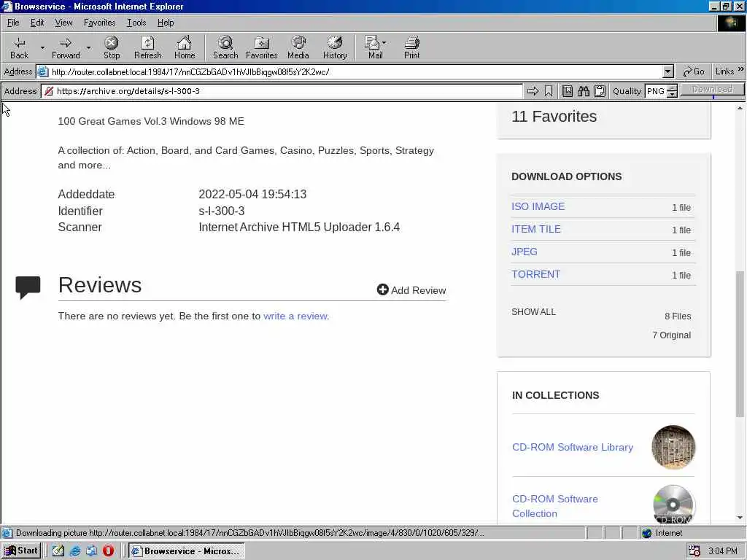Open the Search toolbar button
This screenshot has width=747, height=560.
click(225, 47)
